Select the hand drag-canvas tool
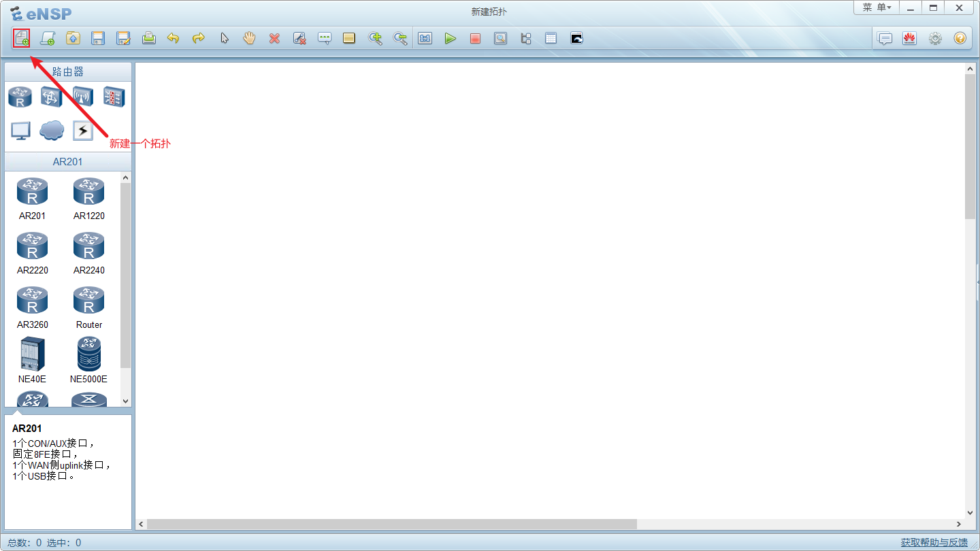This screenshot has height=551, width=980. 249,38
